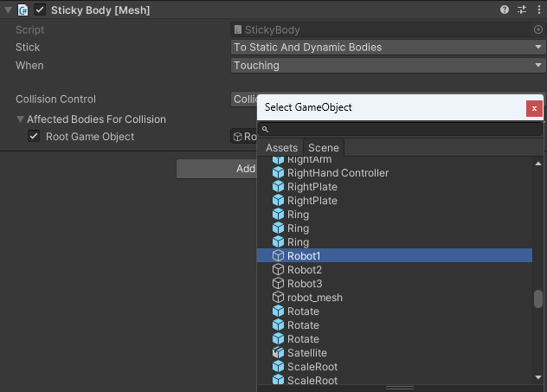Image resolution: width=547 pixels, height=392 pixels.
Task: Select RightHand Controller in the list
Action: coord(395,172)
